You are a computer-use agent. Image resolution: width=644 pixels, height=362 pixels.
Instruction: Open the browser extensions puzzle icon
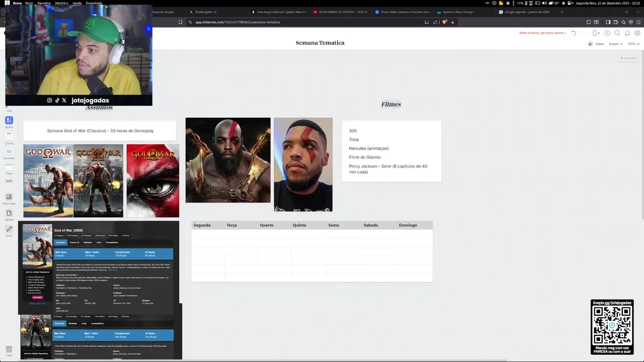pyautogui.click(x=589, y=22)
